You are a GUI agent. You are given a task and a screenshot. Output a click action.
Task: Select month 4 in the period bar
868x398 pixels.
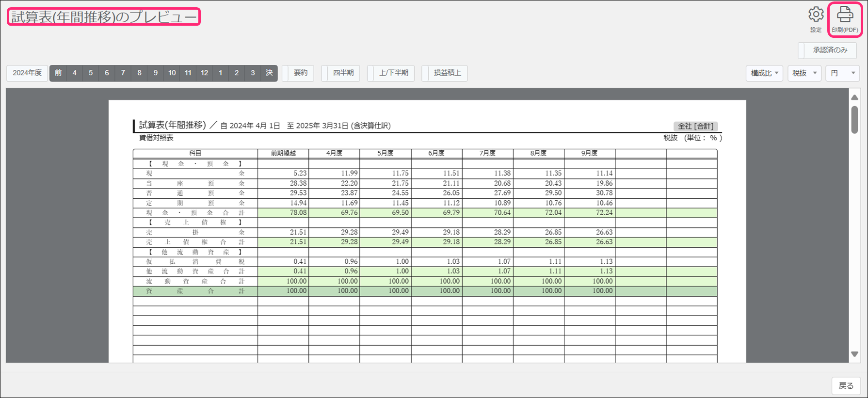[x=74, y=73]
